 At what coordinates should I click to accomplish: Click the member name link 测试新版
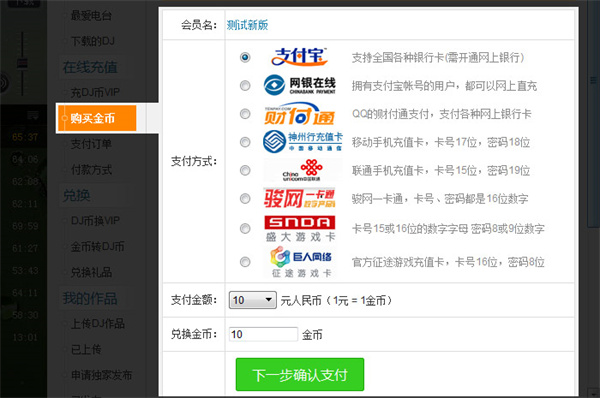[247, 25]
